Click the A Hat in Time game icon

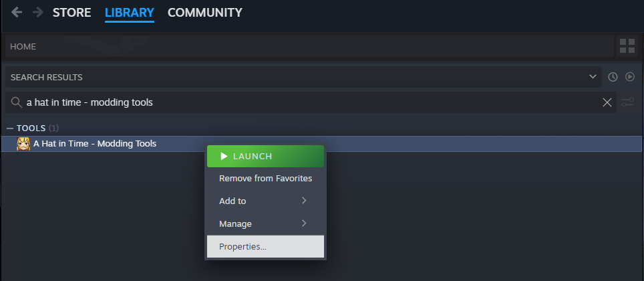(x=23, y=144)
